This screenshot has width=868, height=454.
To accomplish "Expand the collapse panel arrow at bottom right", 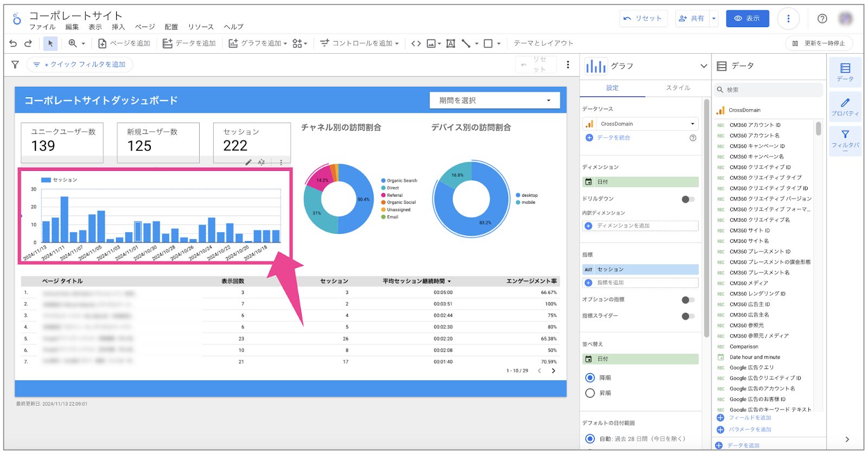I will coord(847,439).
